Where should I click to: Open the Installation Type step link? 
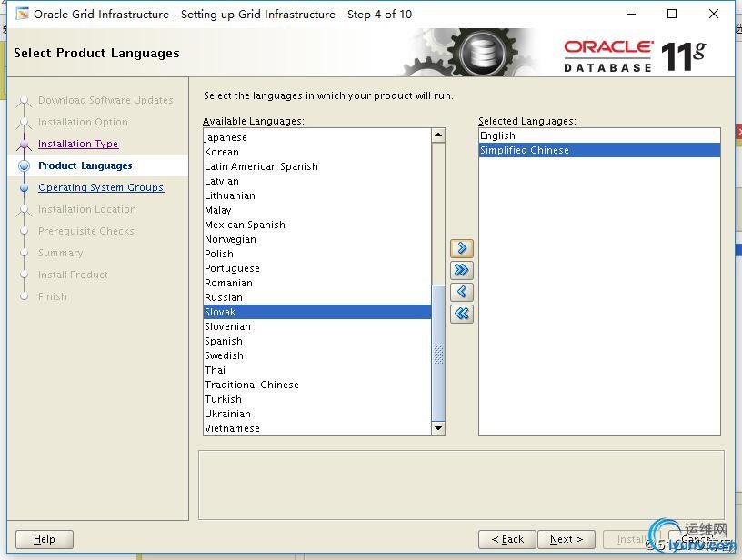tap(78, 144)
